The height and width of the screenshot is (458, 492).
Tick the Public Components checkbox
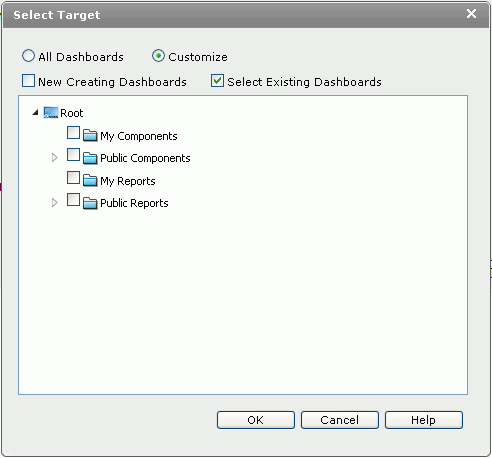(x=73, y=155)
